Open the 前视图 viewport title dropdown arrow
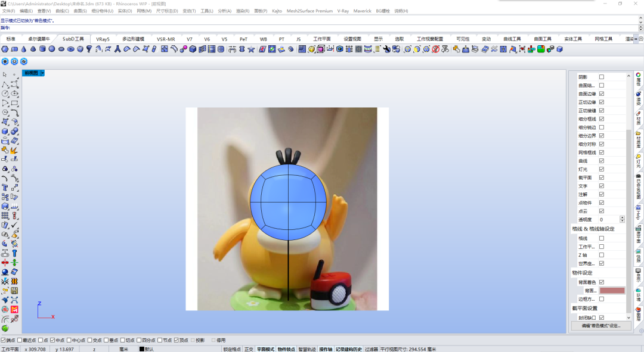Screen dimensions: 644x352 (x=42, y=73)
